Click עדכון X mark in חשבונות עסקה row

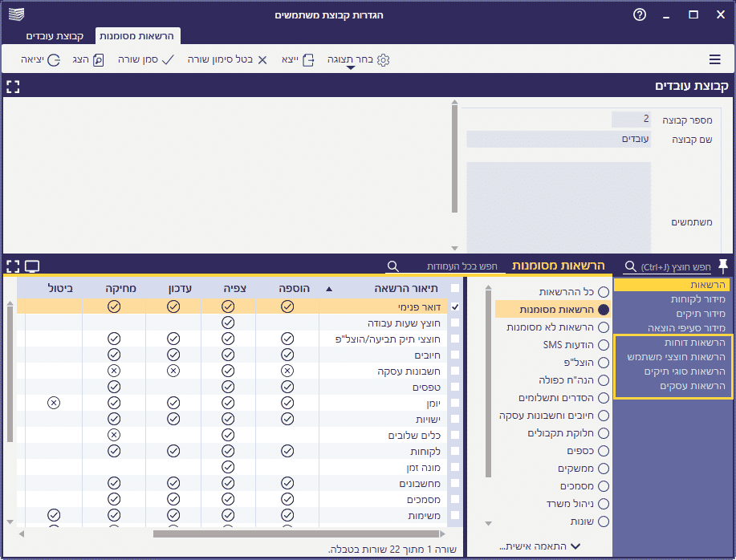coord(173,371)
